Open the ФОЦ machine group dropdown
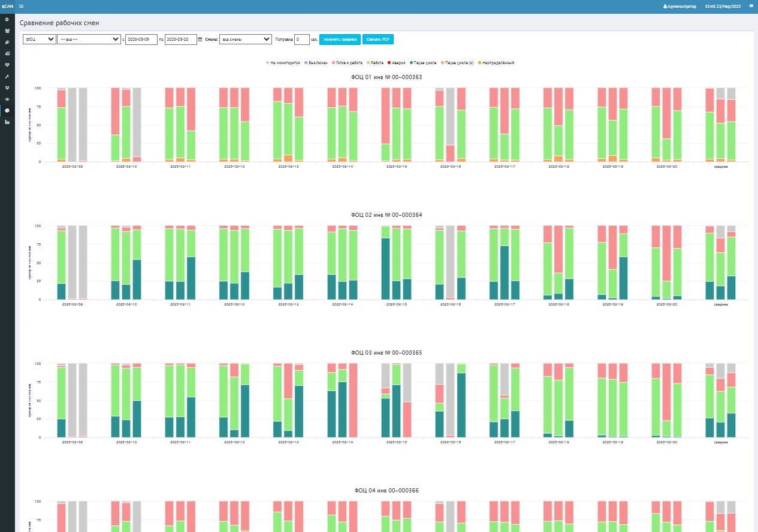 click(x=39, y=40)
